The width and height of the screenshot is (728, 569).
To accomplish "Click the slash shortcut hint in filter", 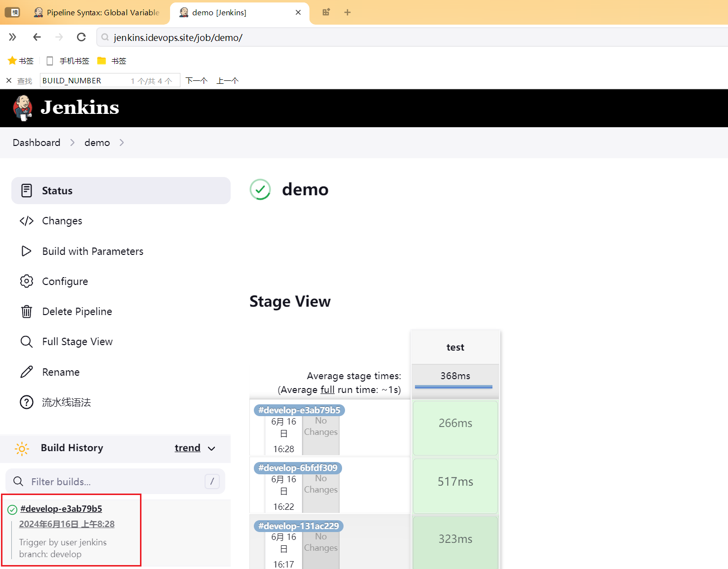I will tap(212, 482).
